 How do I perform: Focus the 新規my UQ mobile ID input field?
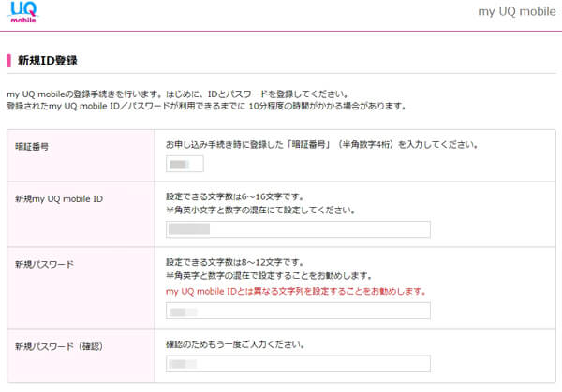pyautogui.click(x=298, y=229)
